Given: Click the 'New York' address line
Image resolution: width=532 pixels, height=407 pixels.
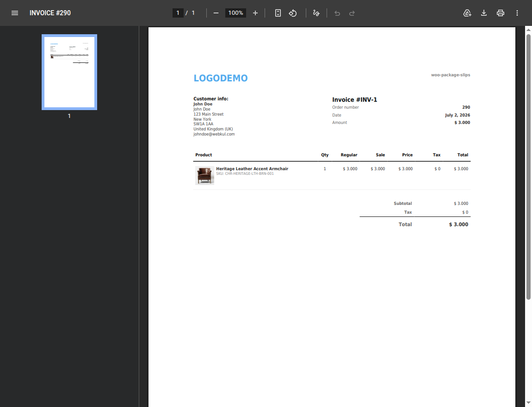Looking at the screenshot, I should coord(202,119).
